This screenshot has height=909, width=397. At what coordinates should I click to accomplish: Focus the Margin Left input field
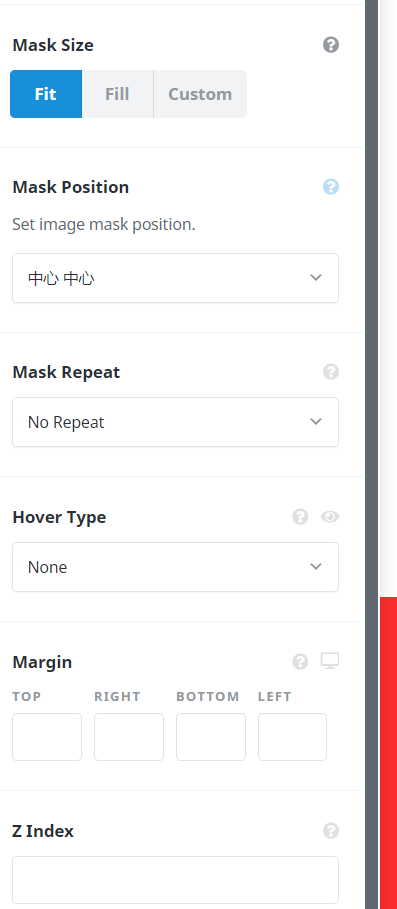click(x=293, y=737)
